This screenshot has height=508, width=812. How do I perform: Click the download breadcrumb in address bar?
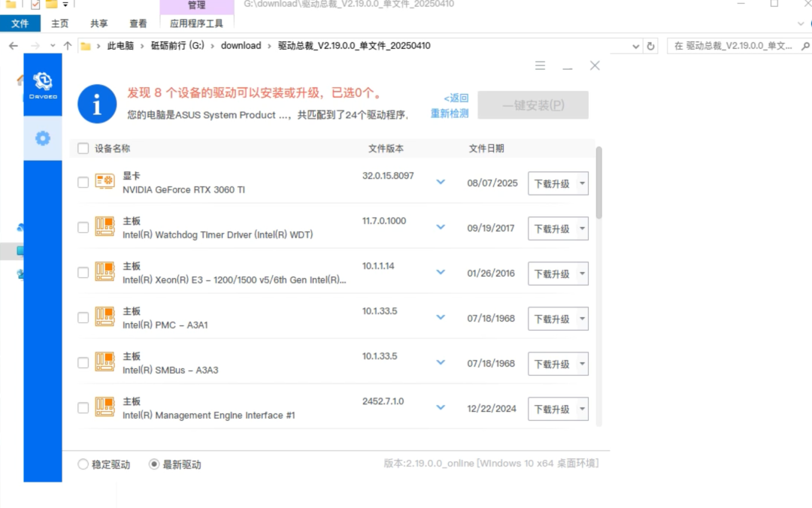coord(241,46)
